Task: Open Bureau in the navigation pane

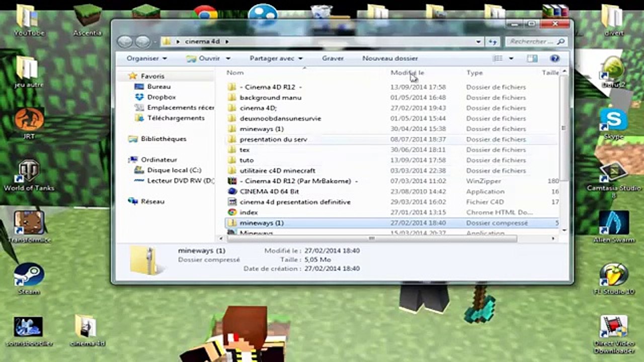Action: (158, 86)
